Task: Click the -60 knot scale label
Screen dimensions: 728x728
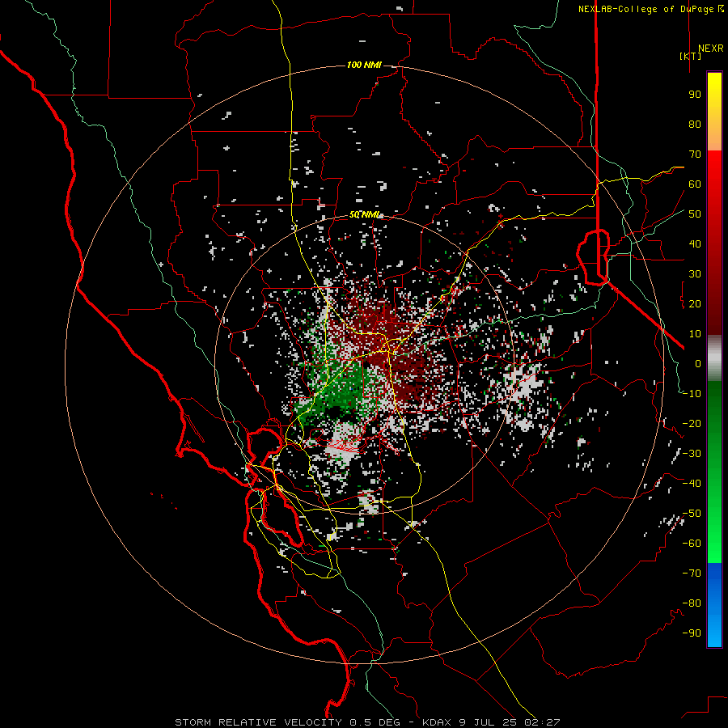Action: 692,544
